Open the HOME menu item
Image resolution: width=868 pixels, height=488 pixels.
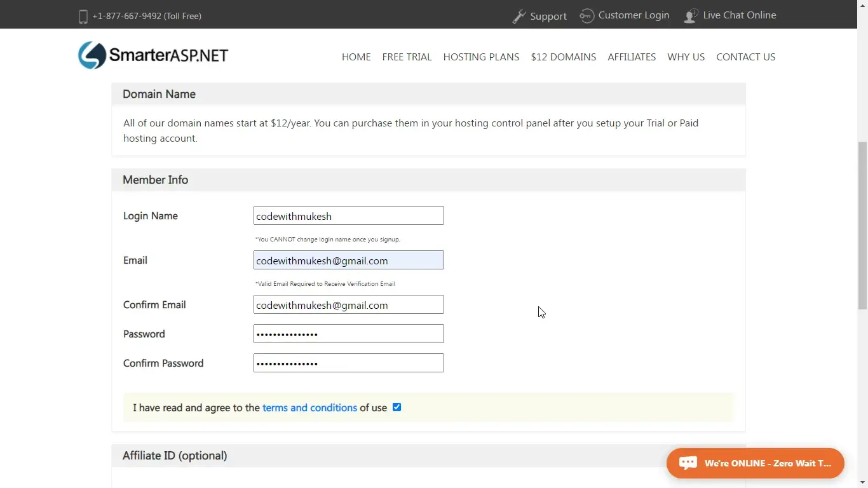(356, 57)
